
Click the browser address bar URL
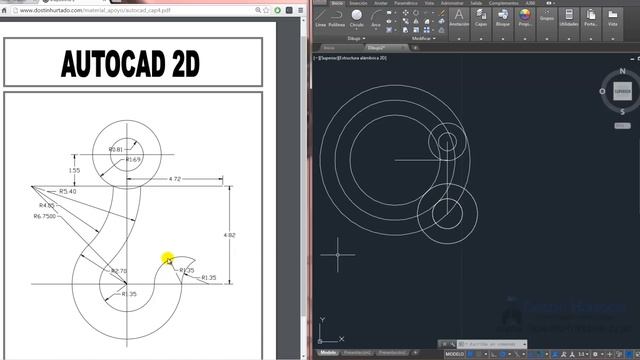click(95, 10)
